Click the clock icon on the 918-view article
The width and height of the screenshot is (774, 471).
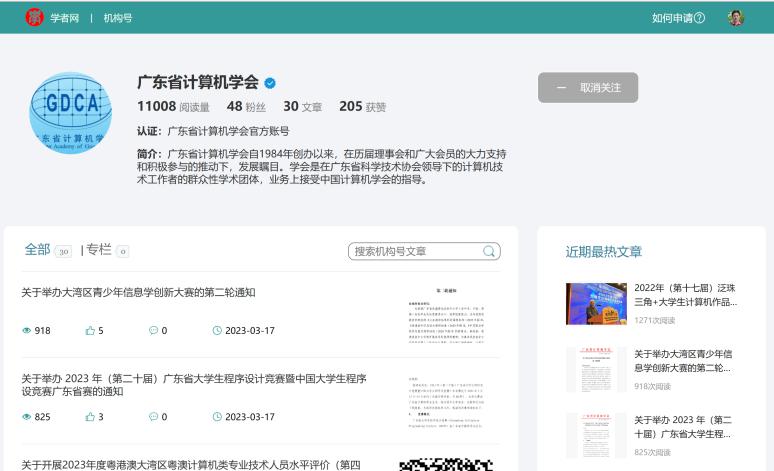coord(217,330)
